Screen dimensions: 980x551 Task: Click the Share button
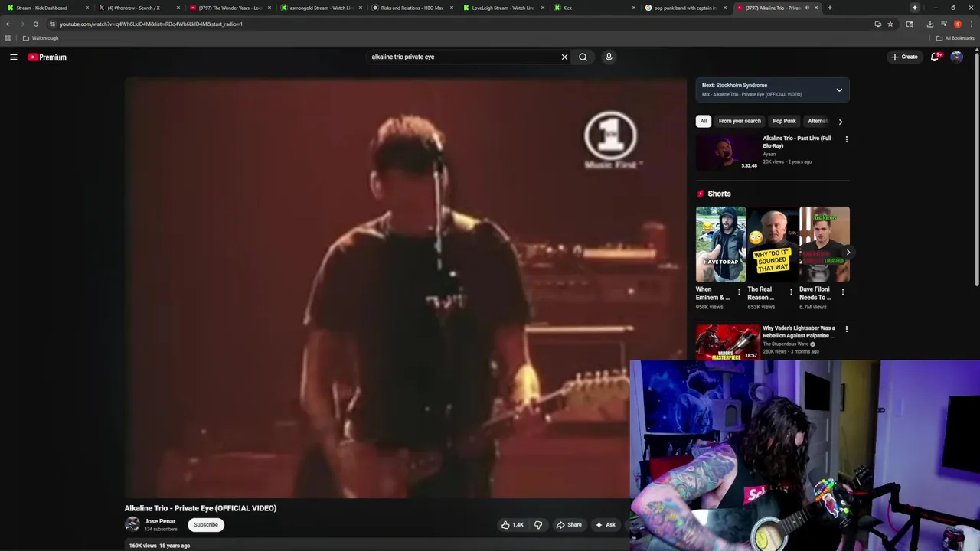(569, 525)
